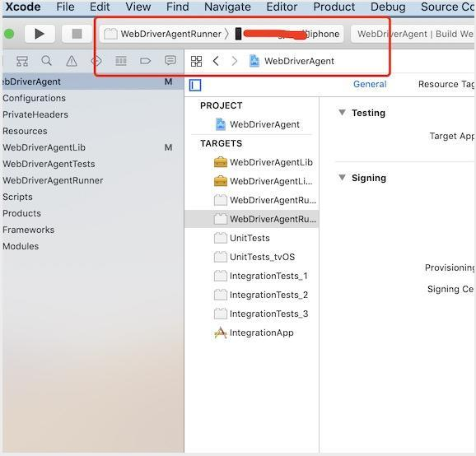Select the unhighlighted WebDriverAgentRu... target
Viewport: 476px width, 456px height.
pos(264,200)
